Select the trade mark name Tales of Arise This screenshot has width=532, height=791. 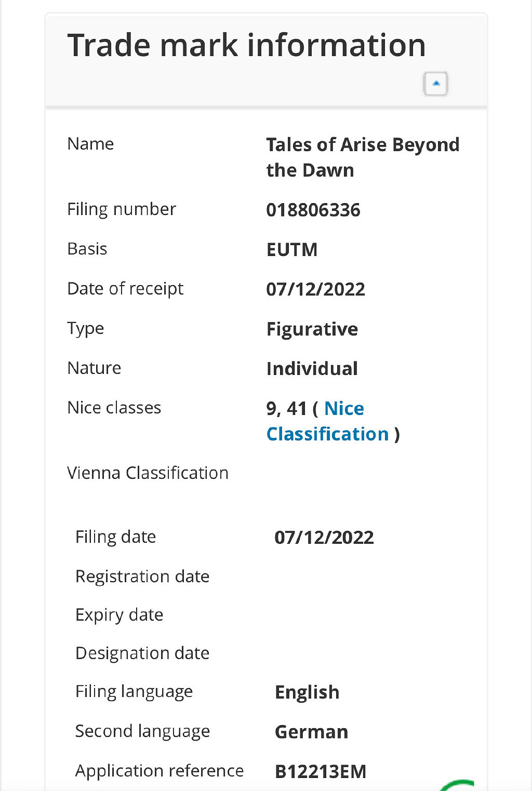click(x=362, y=157)
